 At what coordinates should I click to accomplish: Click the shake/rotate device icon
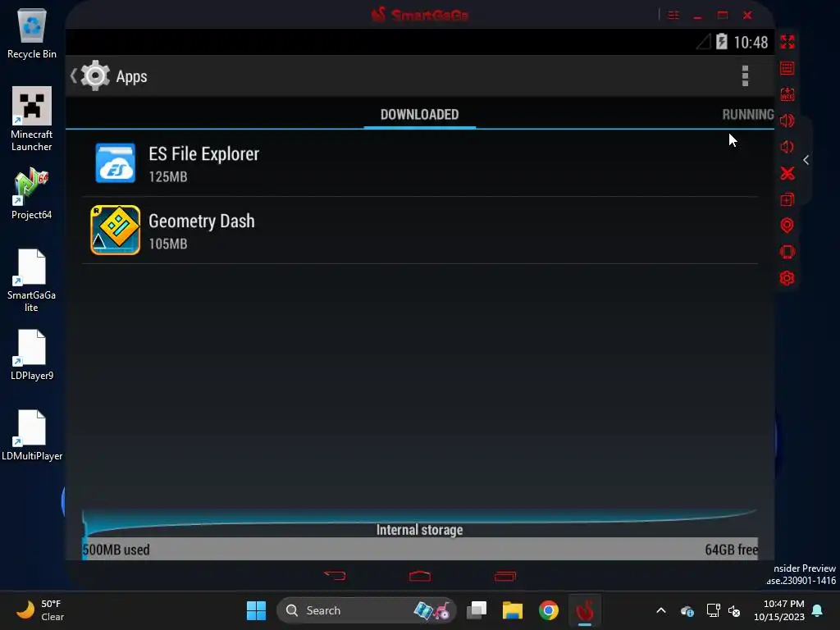787,252
